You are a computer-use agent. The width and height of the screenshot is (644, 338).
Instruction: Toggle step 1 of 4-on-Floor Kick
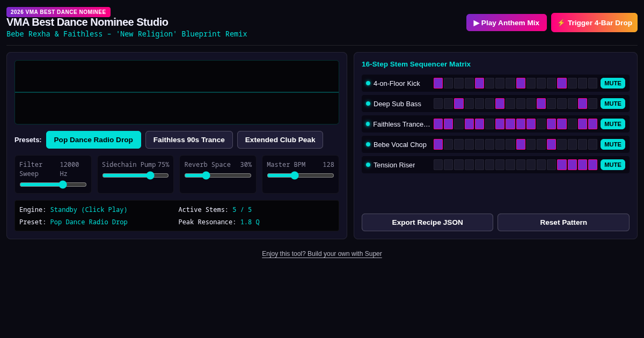pyautogui.click(x=438, y=83)
